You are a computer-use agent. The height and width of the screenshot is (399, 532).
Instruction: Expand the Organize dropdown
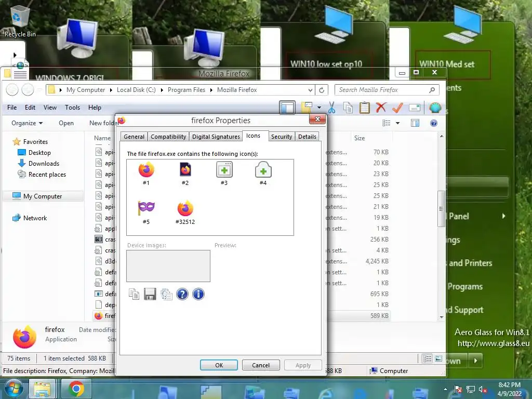pyautogui.click(x=27, y=123)
